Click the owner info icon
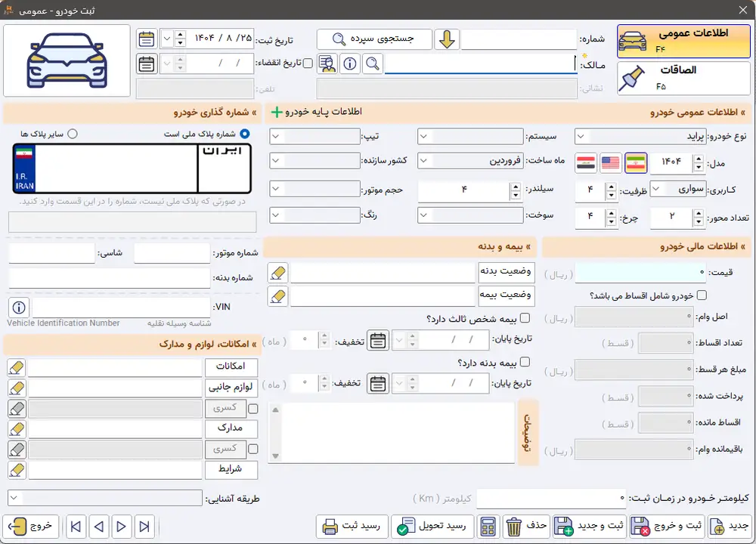Image resolution: width=756 pixels, height=544 pixels. 349,64
